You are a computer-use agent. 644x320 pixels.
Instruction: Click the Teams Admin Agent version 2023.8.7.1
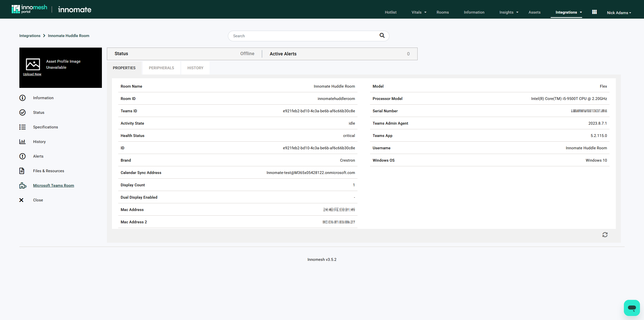coord(597,123)
